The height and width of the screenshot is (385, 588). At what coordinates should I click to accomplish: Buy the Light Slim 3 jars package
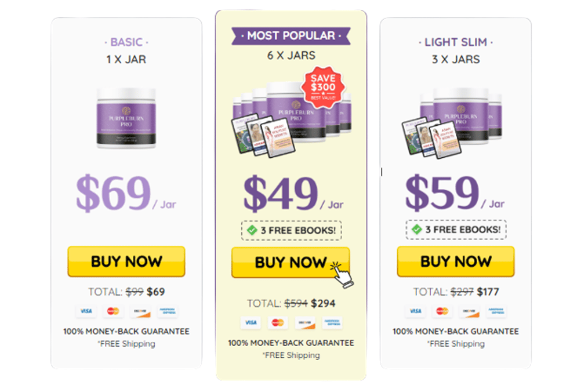click(456, 261)
